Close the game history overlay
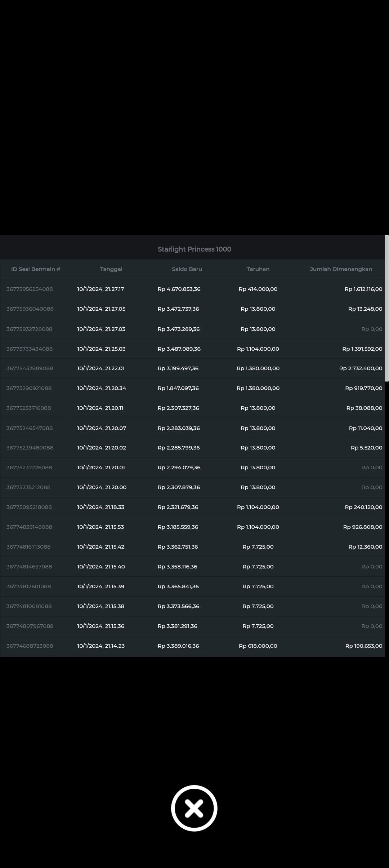 194,808
